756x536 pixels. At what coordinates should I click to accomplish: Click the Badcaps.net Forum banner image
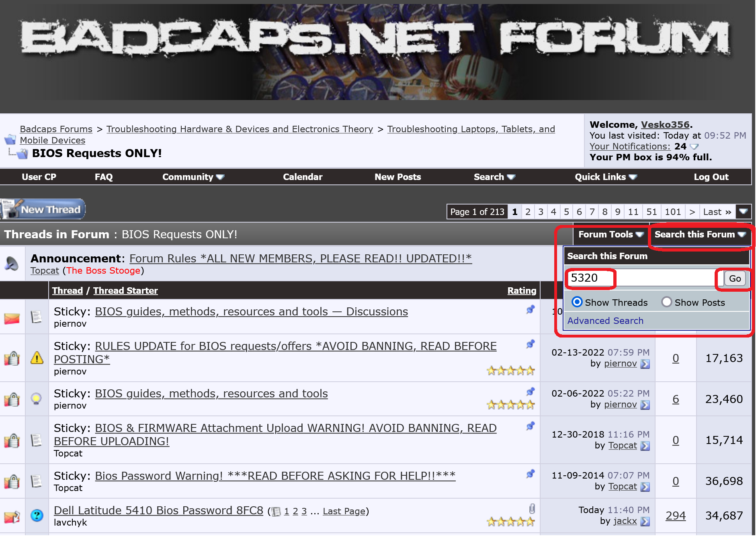pos(376,52)
